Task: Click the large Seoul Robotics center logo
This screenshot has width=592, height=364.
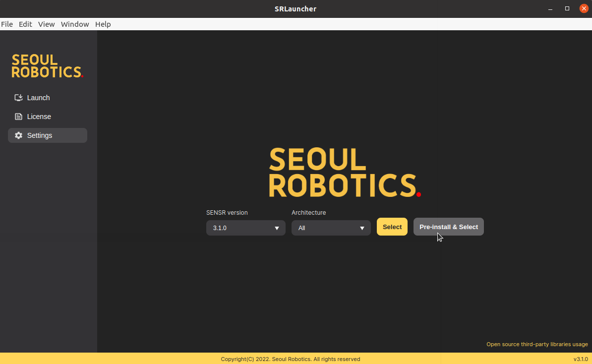Action: point(345,173)
